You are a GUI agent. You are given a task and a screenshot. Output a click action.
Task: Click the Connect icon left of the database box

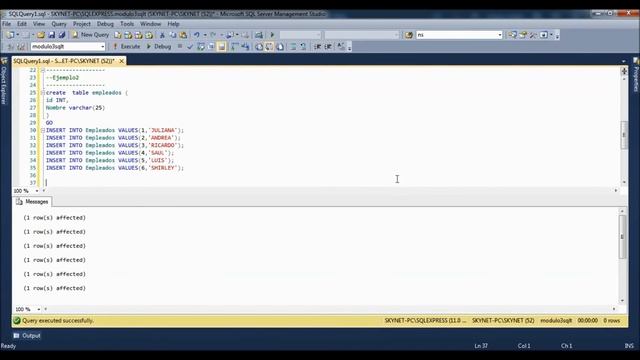[11, 47]
